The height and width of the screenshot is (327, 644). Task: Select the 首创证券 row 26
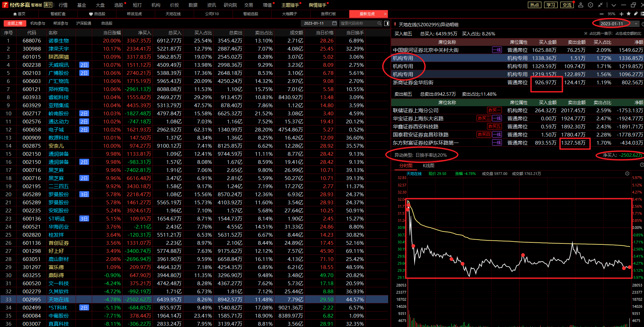click(194, 243)
